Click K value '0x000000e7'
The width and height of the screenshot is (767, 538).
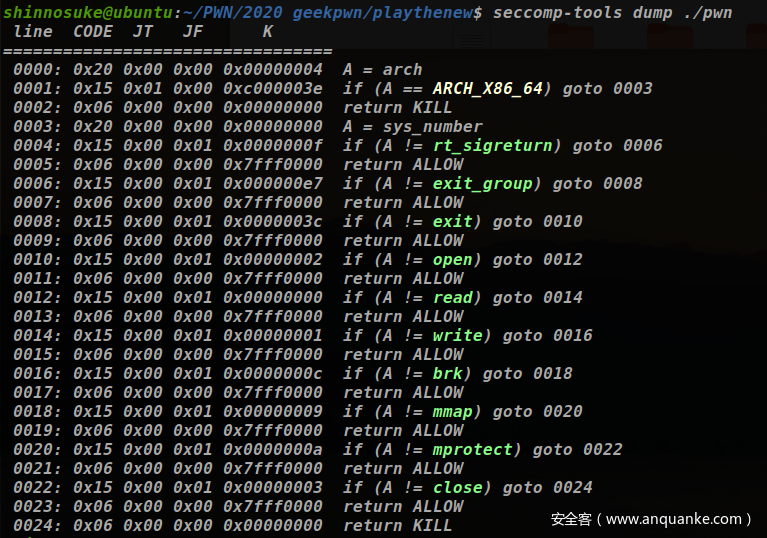(272, 184)
